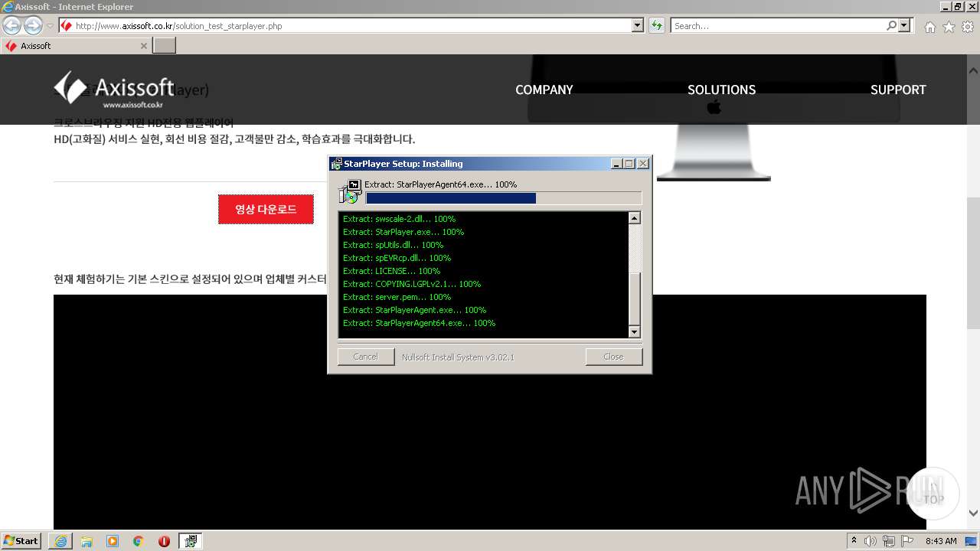The height and width of the screenshot is (551, 980).
Task: Click 'Nullsoft Install System v3.02.1' text
Action: pyautogui.click(x=458, y=357)
